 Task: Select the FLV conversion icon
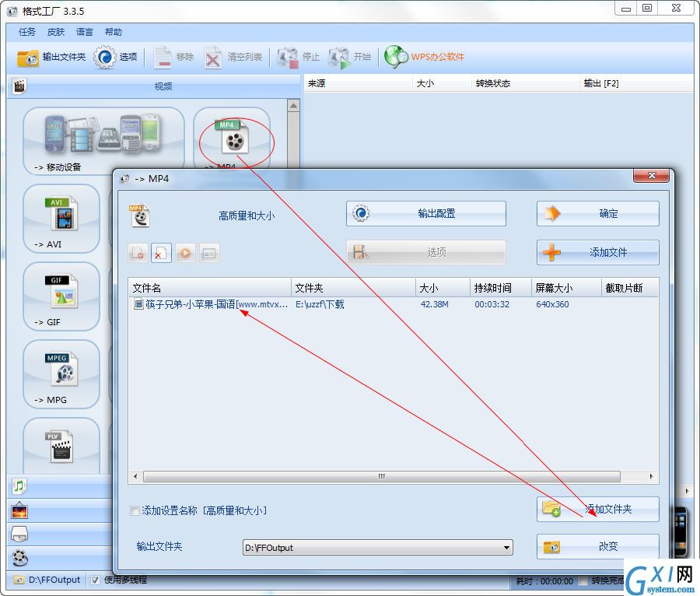pos(61,446)
